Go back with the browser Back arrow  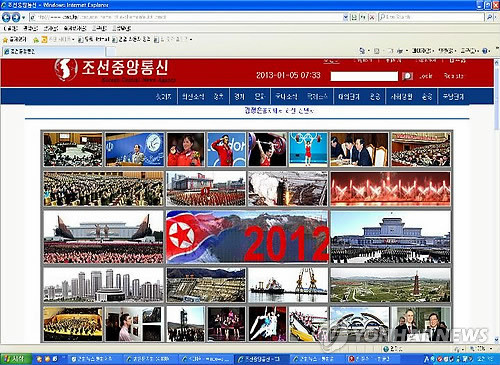pyautogui.click(x=6, y=17)
